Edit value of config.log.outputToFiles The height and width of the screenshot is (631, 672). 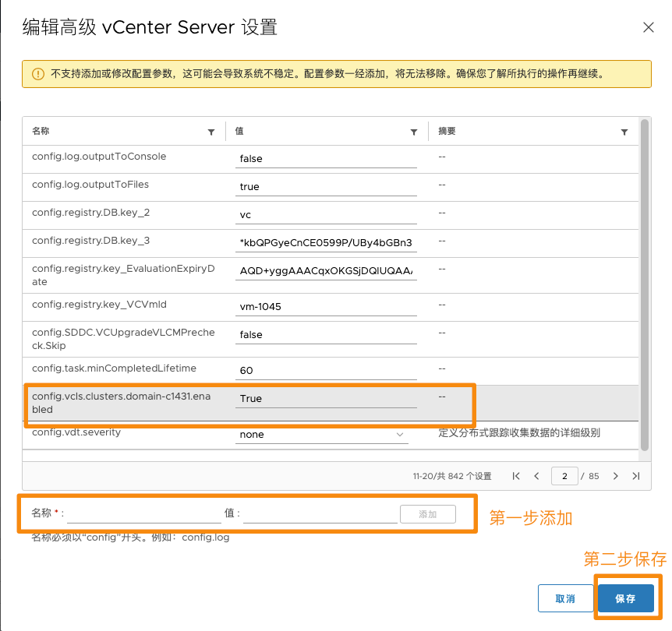click(x=326, y=187)
